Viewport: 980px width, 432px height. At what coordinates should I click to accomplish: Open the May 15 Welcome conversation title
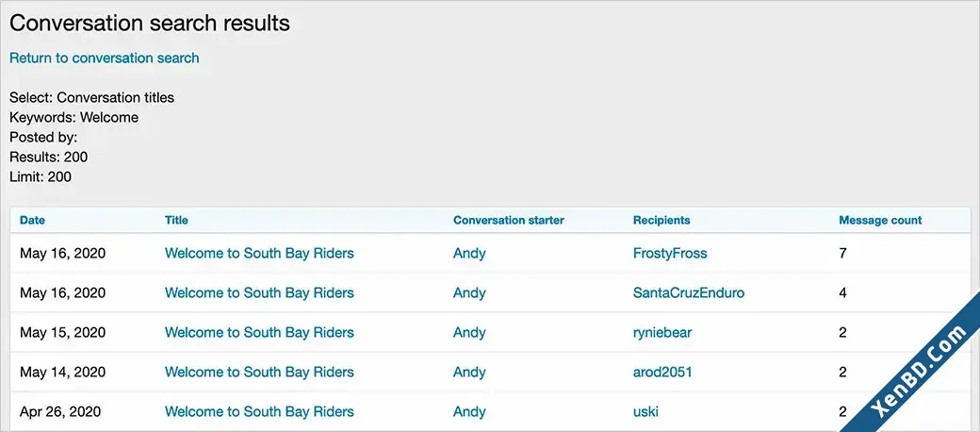(259, 333)
